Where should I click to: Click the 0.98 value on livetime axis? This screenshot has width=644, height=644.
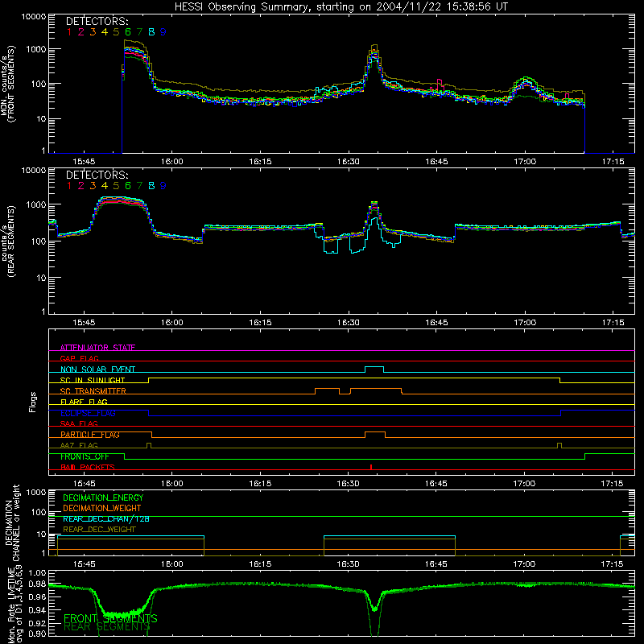coord(37,584)
